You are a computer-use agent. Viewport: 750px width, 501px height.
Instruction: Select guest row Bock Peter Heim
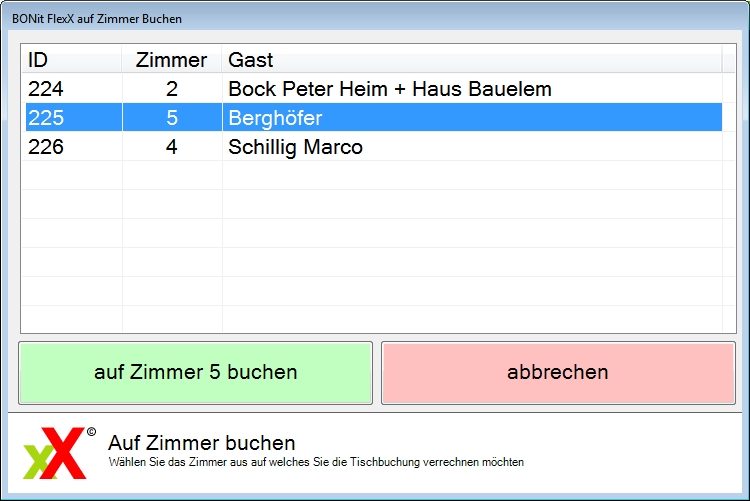pos(374,89)
